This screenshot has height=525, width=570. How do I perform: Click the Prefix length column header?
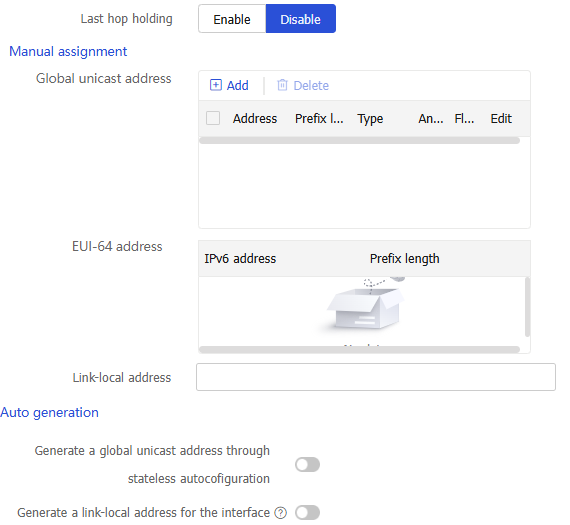coord(405,259)
